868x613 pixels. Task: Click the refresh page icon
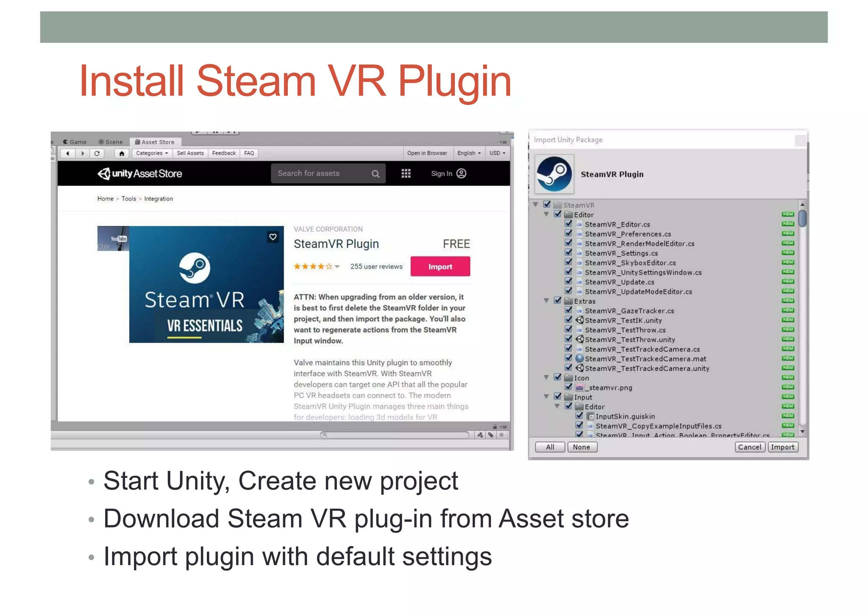point(97,153)
